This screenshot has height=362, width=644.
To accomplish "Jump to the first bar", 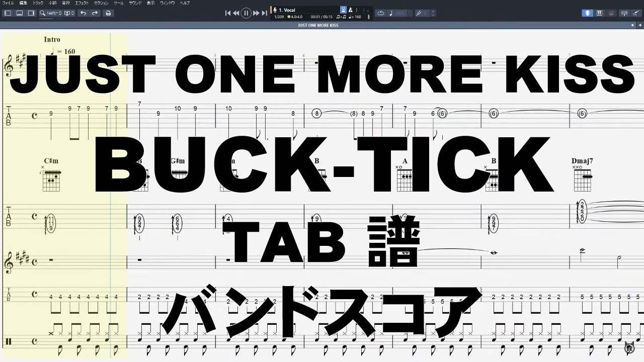I will click(x=228, y=13).
